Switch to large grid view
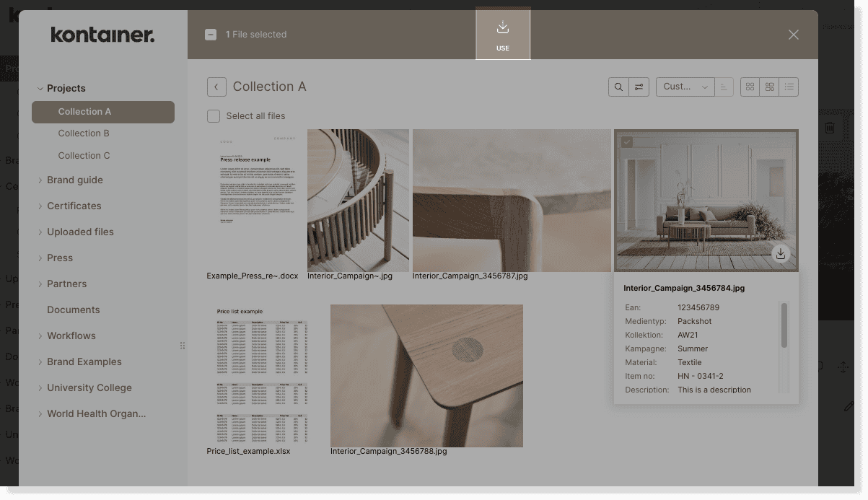Viewport: 868px width, 500px height. (750, 87)
